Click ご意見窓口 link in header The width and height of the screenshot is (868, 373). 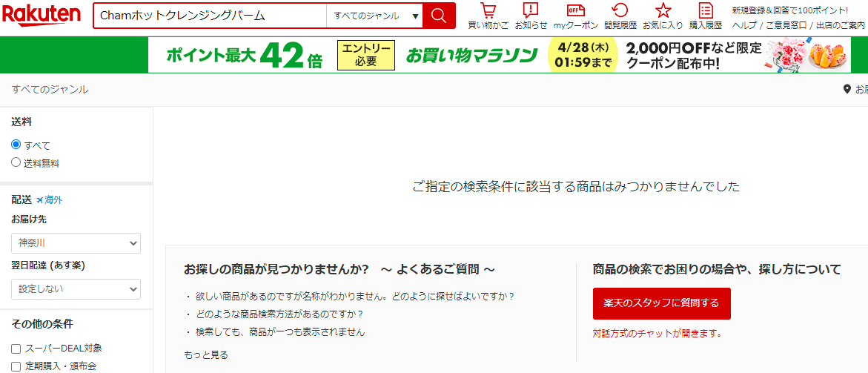coord(786,25)
